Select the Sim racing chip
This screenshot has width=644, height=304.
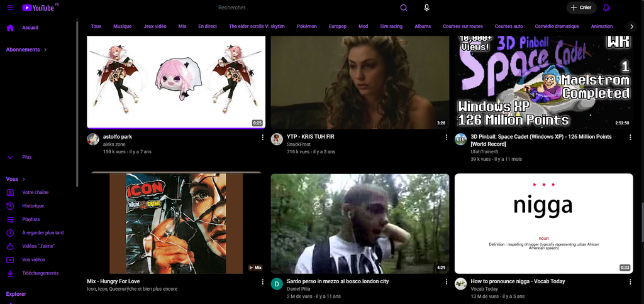pyautogui.click(x=391, y=26)
